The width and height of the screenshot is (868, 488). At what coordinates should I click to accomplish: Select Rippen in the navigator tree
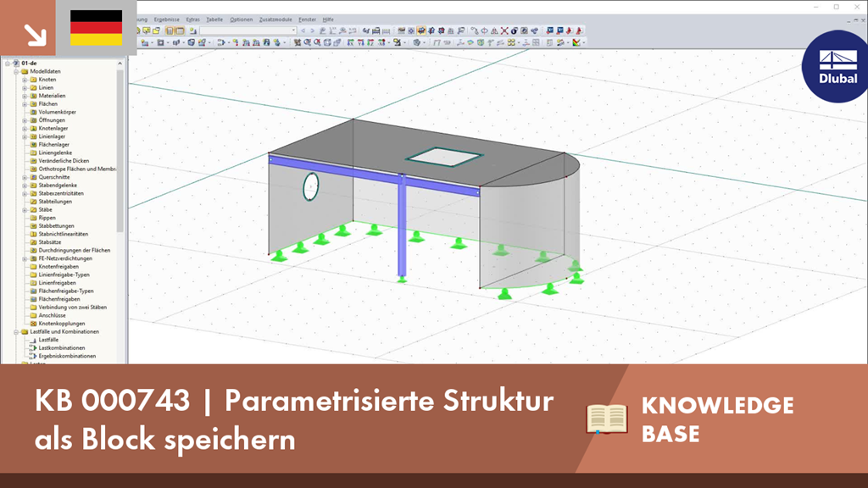pyautogui.click(x=47, y=218)
